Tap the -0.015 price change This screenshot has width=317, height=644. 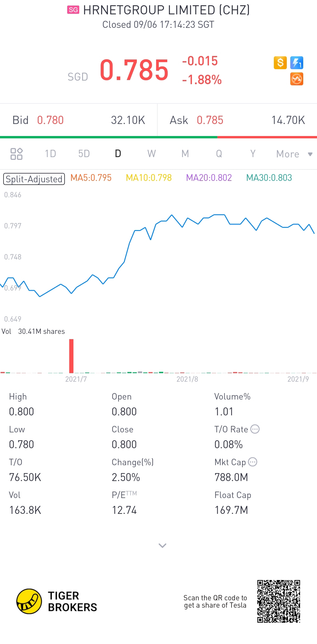[200, 61]
